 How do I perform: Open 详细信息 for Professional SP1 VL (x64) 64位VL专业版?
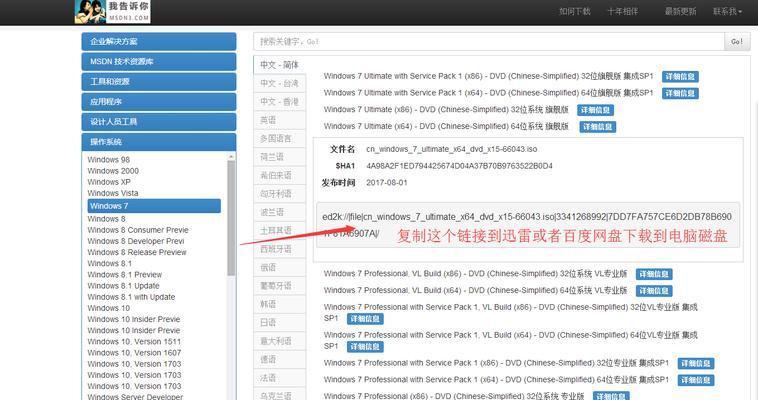point(365,347)
